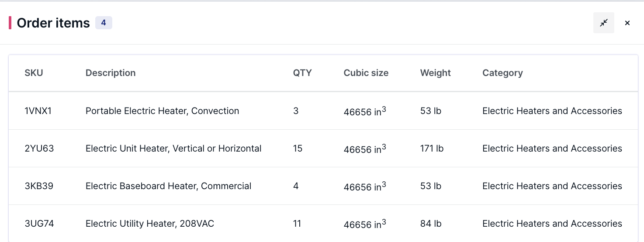The image size is (644, 242).
Task: Select SKU 3KB39 cell
Action: [x=39, y=186]
